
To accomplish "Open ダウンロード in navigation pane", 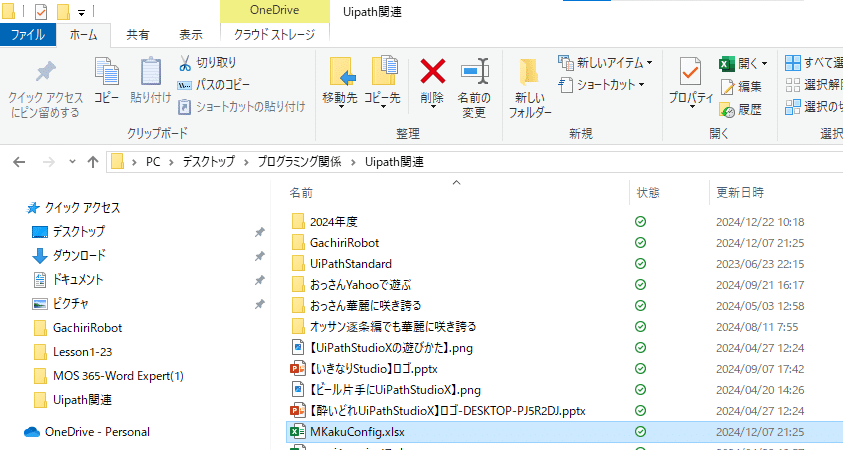I will [69, 255].
